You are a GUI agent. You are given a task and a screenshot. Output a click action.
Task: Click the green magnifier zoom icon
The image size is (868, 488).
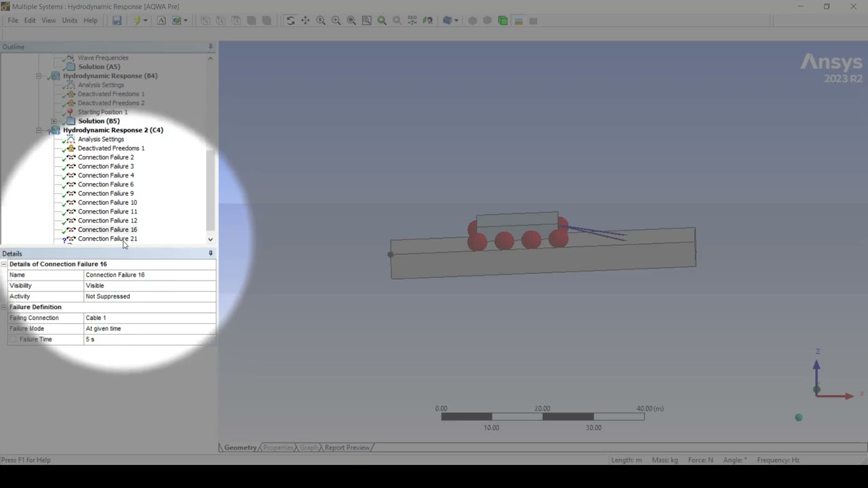pos(382,20)
